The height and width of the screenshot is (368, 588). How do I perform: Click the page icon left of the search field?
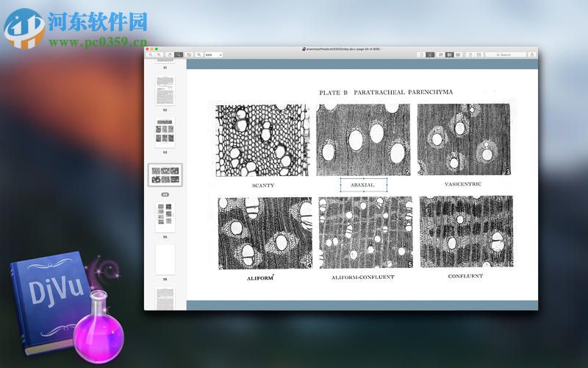pyautogui.click(x=470, y=54)
